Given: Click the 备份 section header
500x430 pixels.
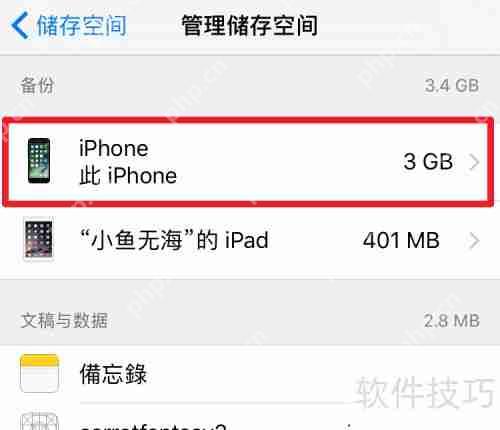Looking at the screenshot, I should tap(37, 86).
